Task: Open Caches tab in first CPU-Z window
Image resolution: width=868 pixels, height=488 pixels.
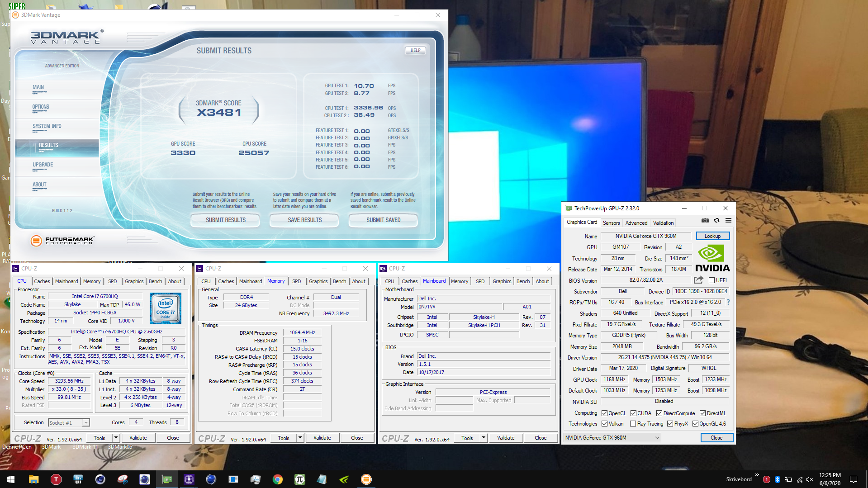Action: (x=42, y=281)
